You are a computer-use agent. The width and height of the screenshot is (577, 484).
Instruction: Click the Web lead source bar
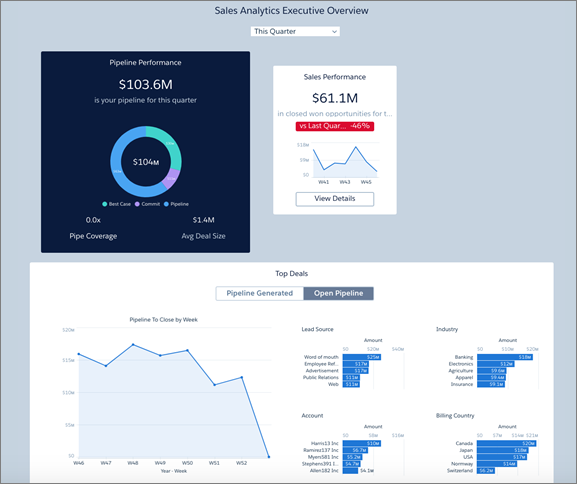click(x=351, y=384)
